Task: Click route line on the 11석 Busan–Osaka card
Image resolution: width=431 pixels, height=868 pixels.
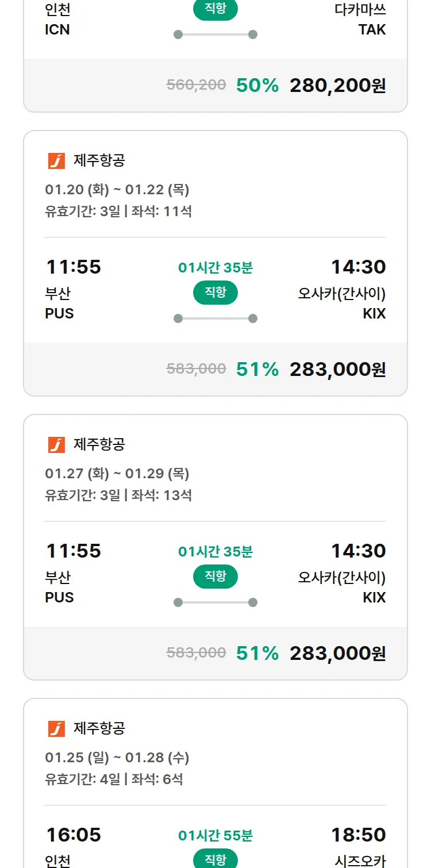Action: click(x=215, y=318)
